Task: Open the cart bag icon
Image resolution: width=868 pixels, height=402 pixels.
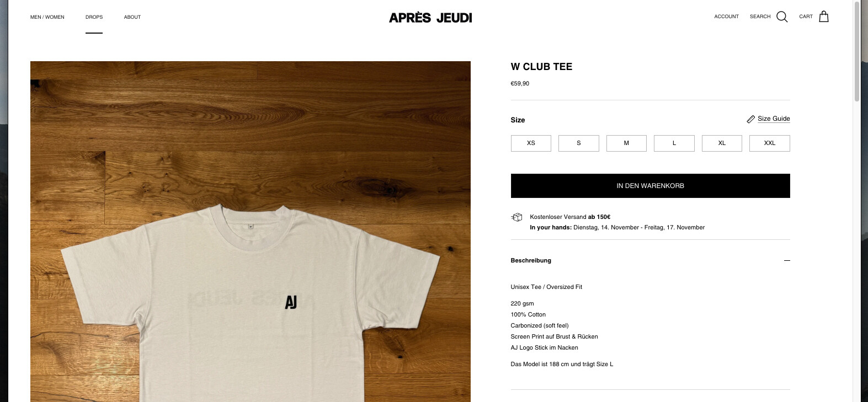Action: tap(824, 17)
